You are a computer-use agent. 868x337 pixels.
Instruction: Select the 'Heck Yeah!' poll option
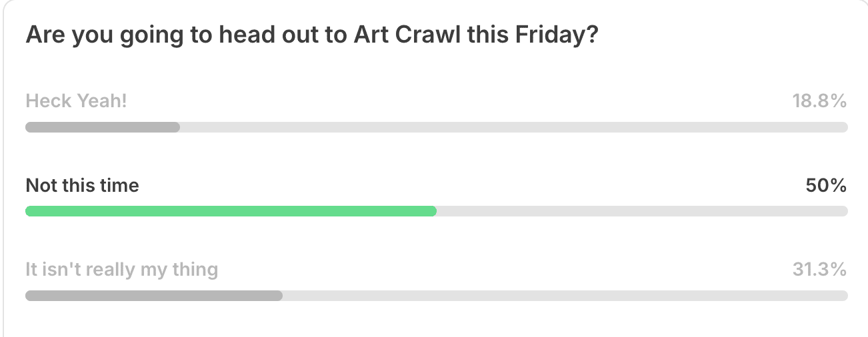tap(76, 101)
